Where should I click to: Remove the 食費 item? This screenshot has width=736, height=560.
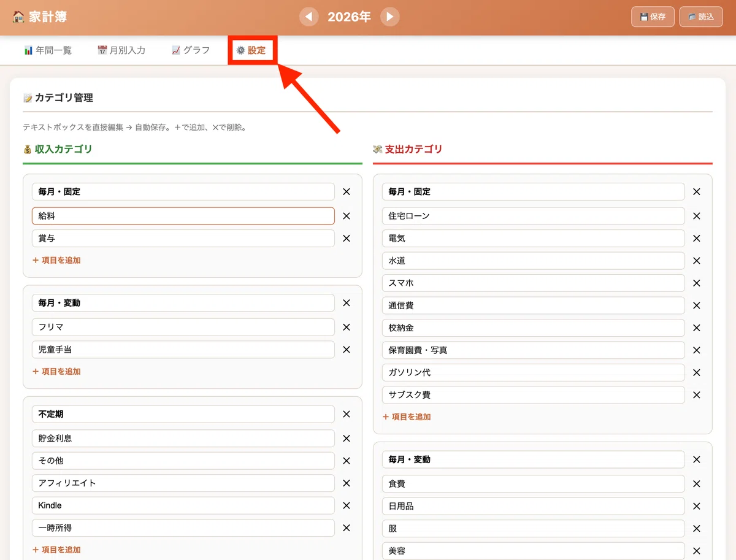coord(697,484)
